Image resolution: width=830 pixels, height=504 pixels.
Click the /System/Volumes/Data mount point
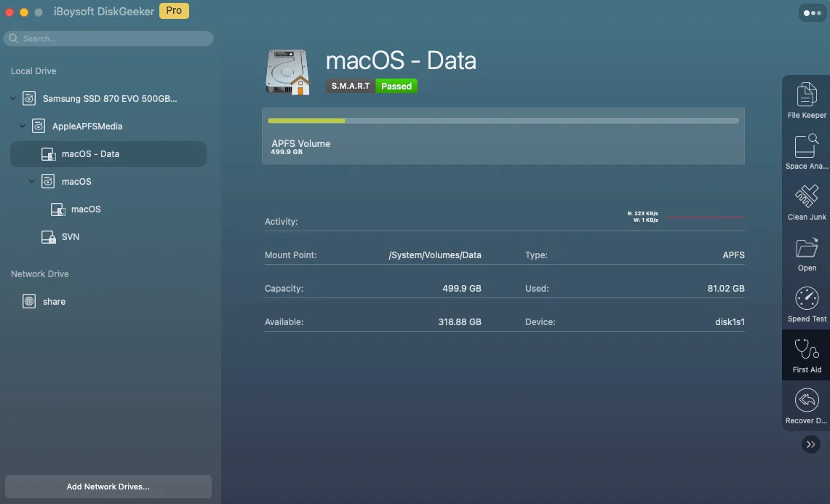click(435, 255)
